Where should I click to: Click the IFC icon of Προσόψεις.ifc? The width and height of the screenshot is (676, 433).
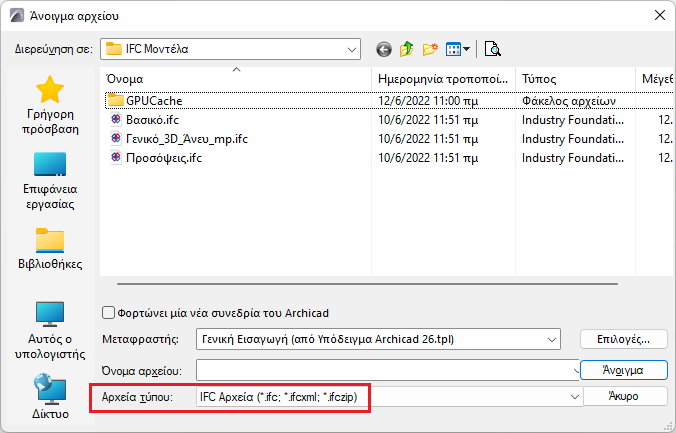pyautogui.click(x=116, y=157)
